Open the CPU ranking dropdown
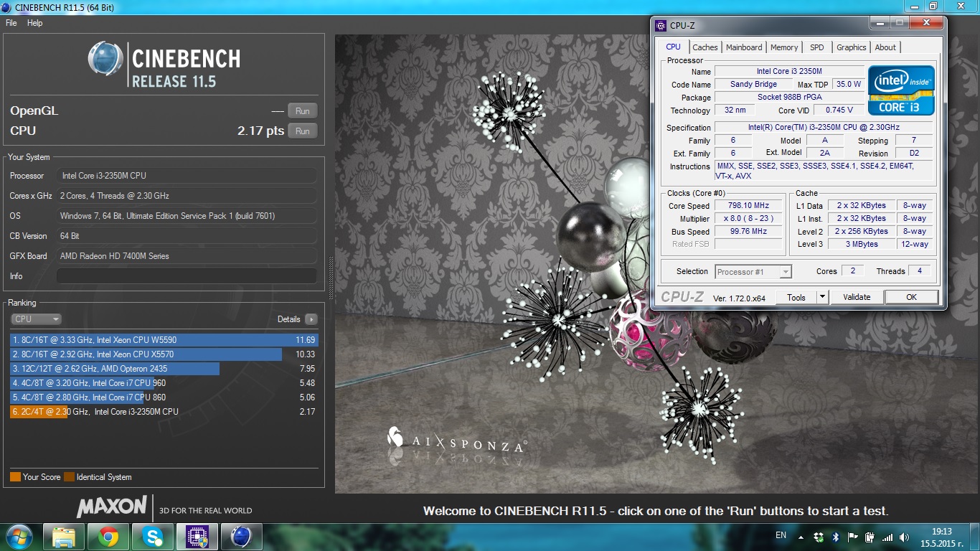 click(x=36, y=319)
